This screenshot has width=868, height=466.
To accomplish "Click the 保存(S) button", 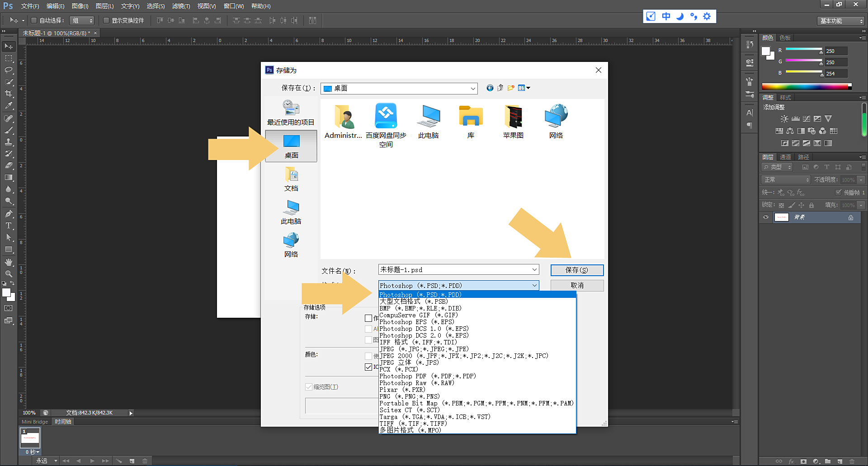I will click(x=577, y=270).
